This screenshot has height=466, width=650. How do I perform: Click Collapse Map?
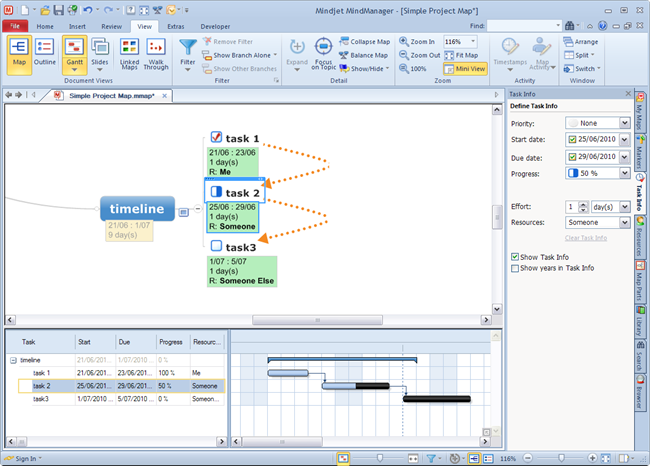[x=364, y=41]
